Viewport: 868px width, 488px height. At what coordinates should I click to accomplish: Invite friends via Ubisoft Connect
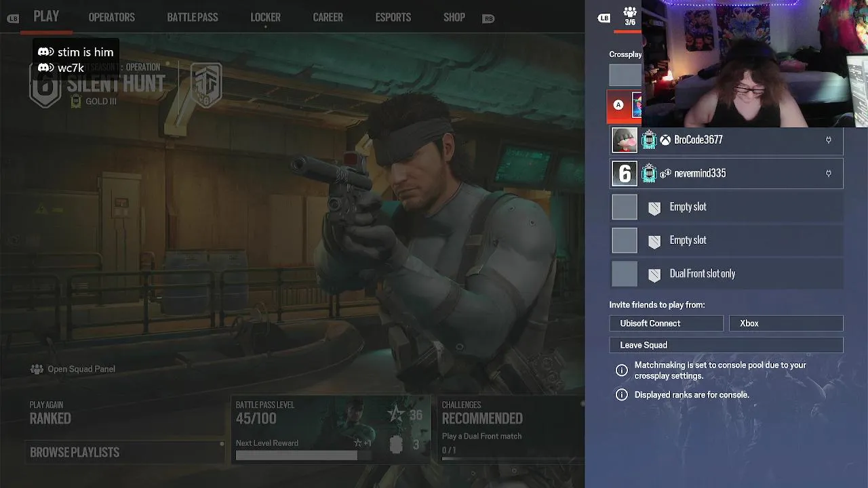click(667, 323)
